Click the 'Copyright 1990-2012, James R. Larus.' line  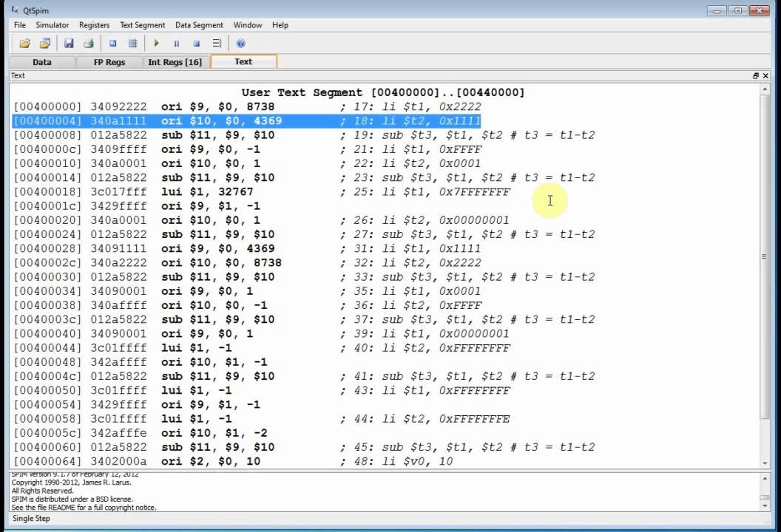click(x=71, y=482)
